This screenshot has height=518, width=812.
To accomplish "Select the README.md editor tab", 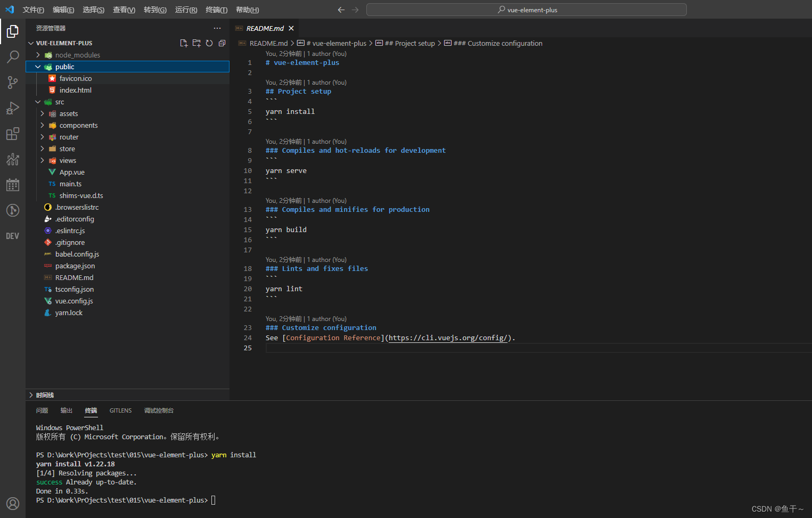I will 265,28.
